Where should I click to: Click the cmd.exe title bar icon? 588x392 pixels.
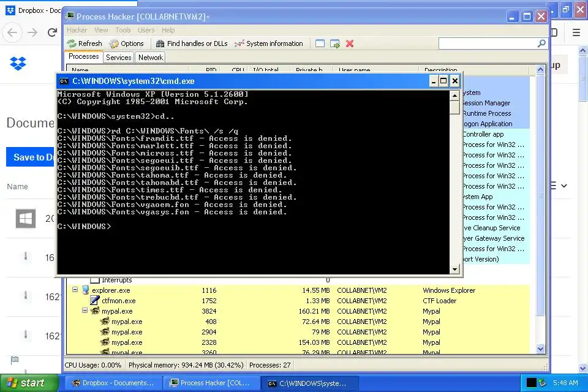[64, 81]
